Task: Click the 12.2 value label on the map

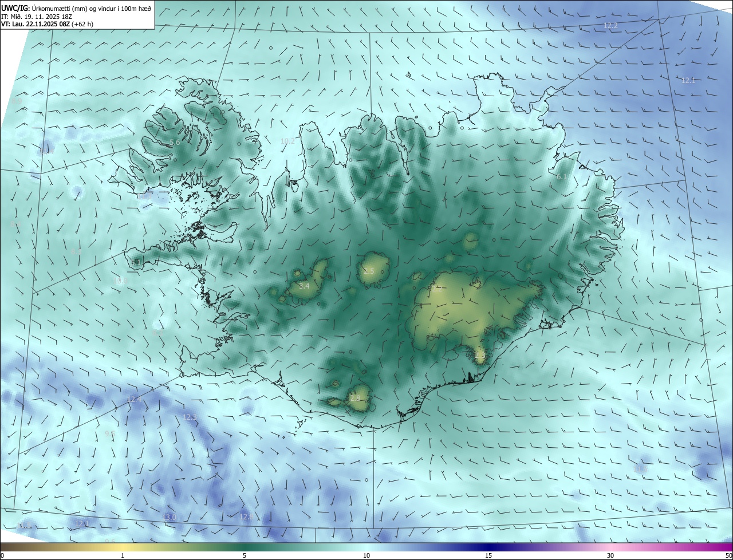Action: [x=611, y=26]
